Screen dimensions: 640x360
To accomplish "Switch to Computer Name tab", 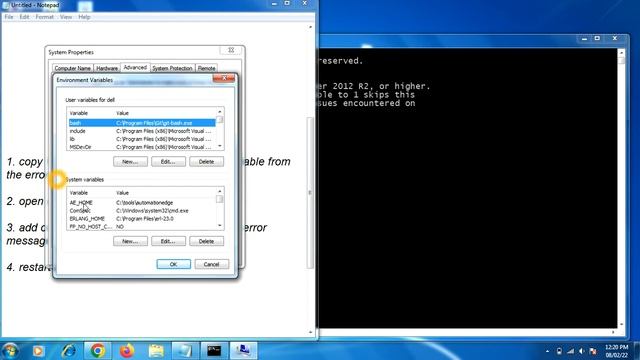I will (x=72, y=68).
